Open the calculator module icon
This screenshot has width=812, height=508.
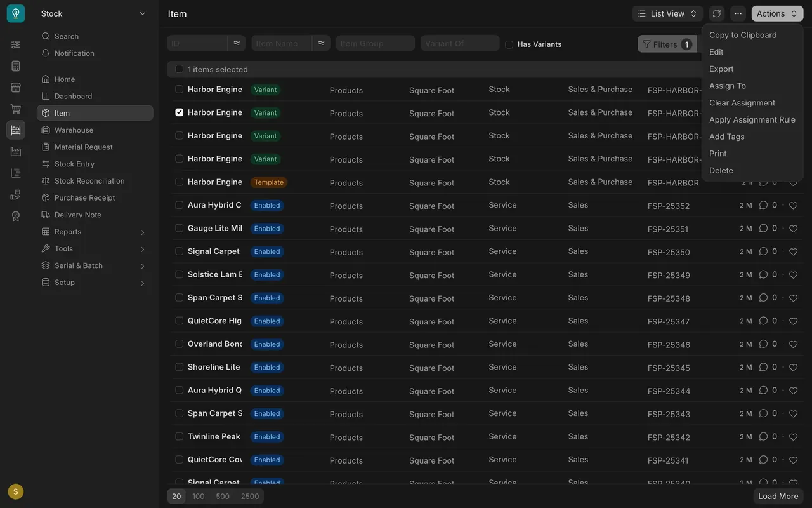[16, 66]
